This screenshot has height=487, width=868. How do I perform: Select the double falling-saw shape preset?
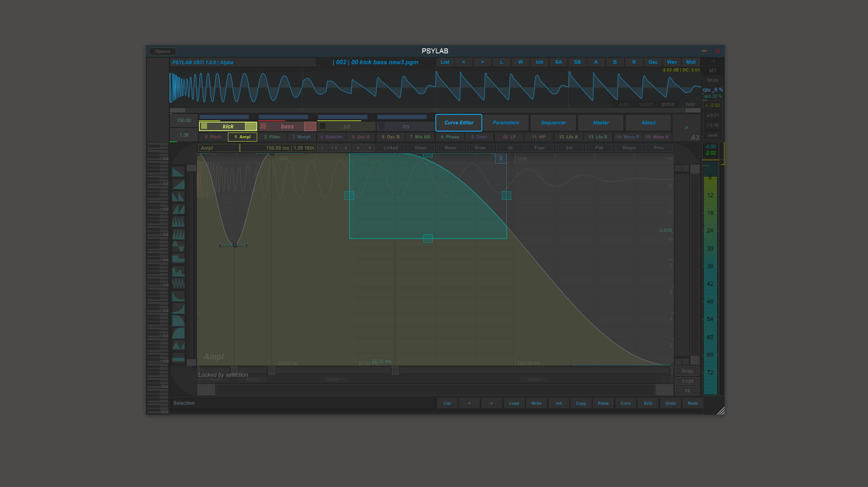pyautogui.click(x=178, y=197)
